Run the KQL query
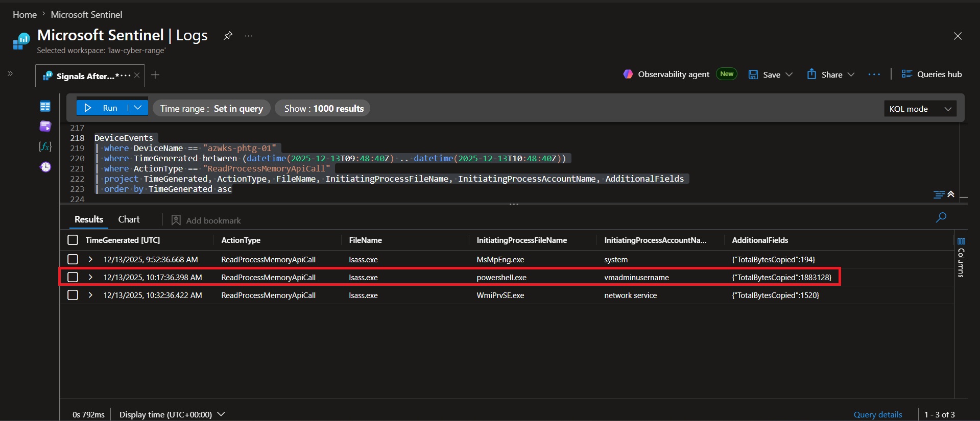This screenshot has width=980, height=421. 102,108
